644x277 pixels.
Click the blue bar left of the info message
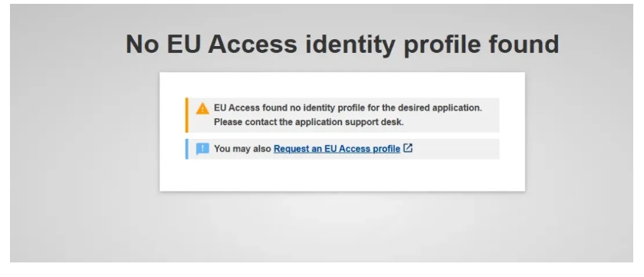(x=187, y=149)
